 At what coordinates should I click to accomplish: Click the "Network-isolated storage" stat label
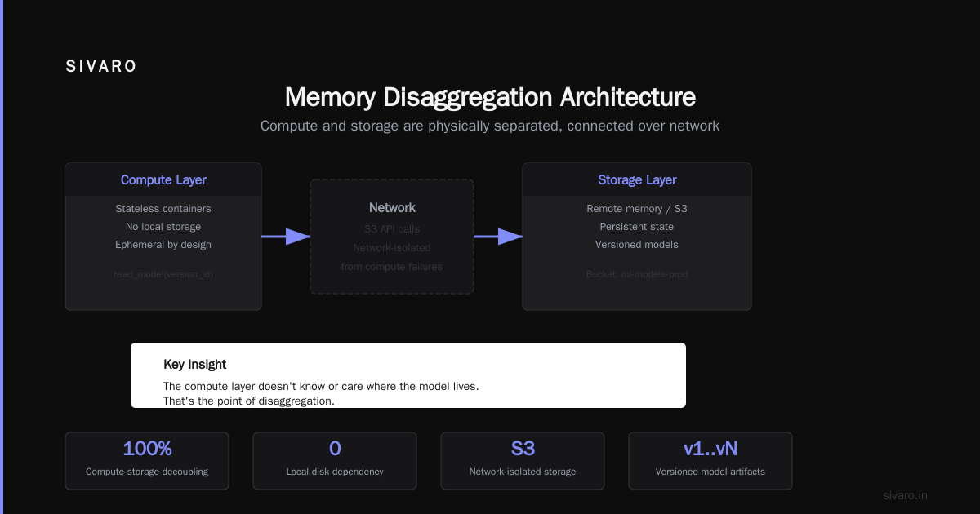[523, 472]
